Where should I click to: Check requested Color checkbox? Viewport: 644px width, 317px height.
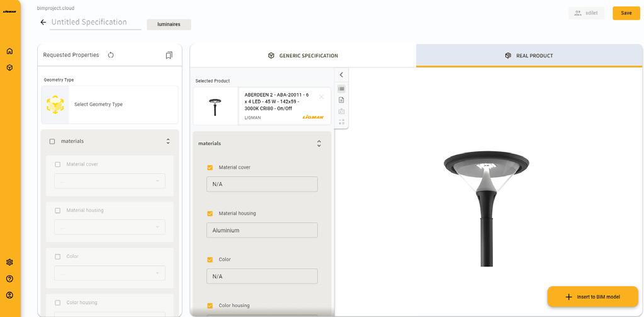[x=57, y=256]
